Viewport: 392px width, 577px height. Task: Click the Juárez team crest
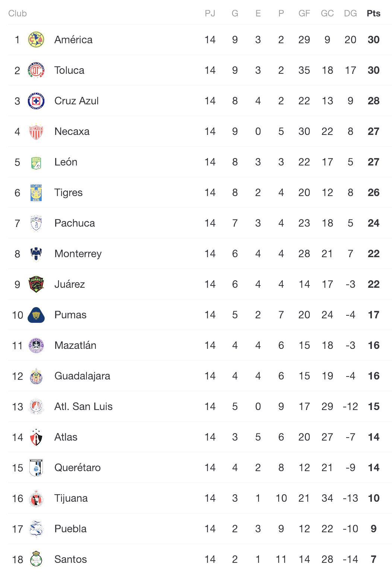(36, 284)
